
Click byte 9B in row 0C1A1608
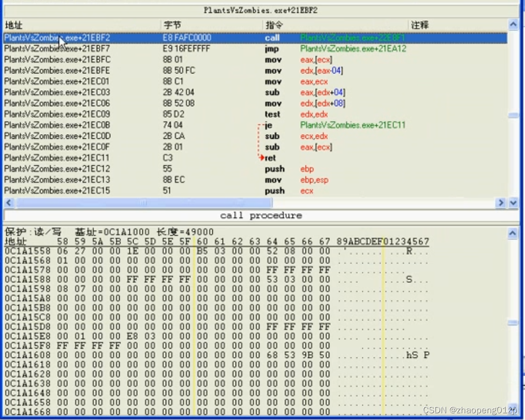coord(307,355)
